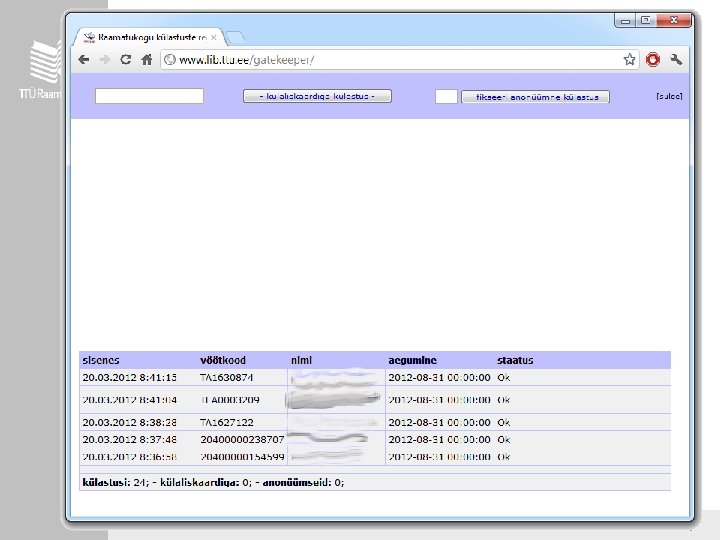This screenshot has height=540, width=720.
Task: Select entry time 20.03.2012 8:41:15
Action: pyautogui.click(x=129, y=377)
